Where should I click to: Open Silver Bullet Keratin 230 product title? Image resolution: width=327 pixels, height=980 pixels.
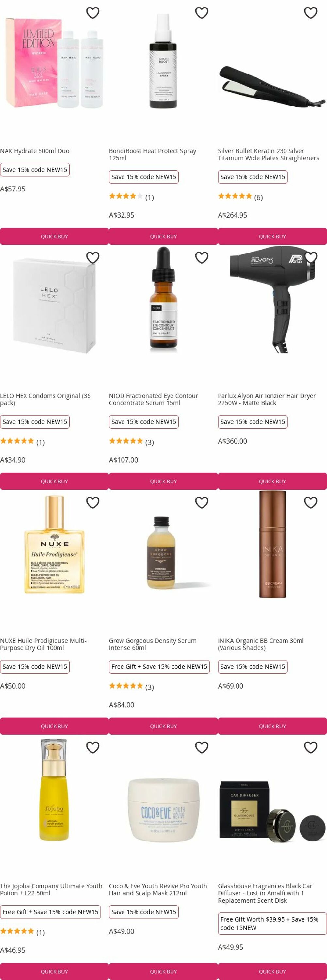(x=269, y=155)
